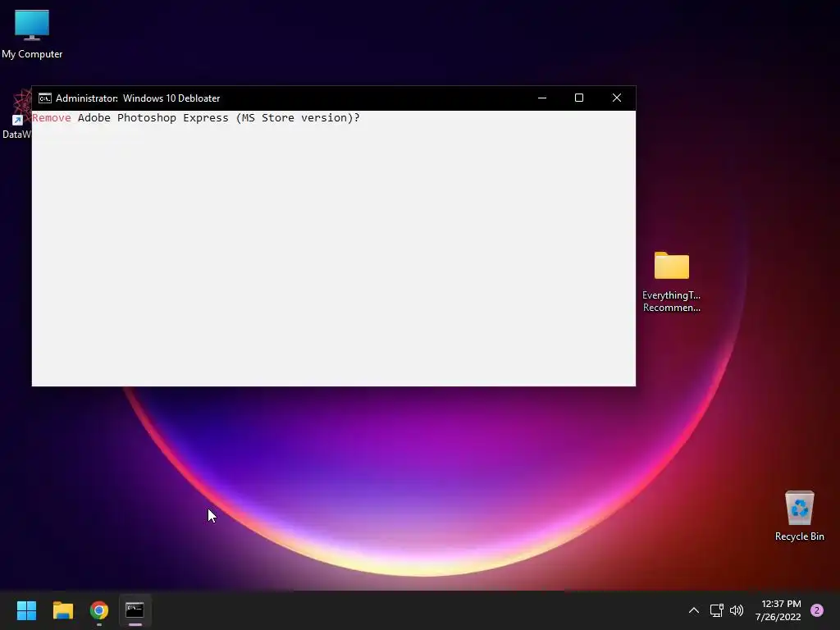Open the Recycle Bin icon
840x630 pixels.
click(799, 515)
